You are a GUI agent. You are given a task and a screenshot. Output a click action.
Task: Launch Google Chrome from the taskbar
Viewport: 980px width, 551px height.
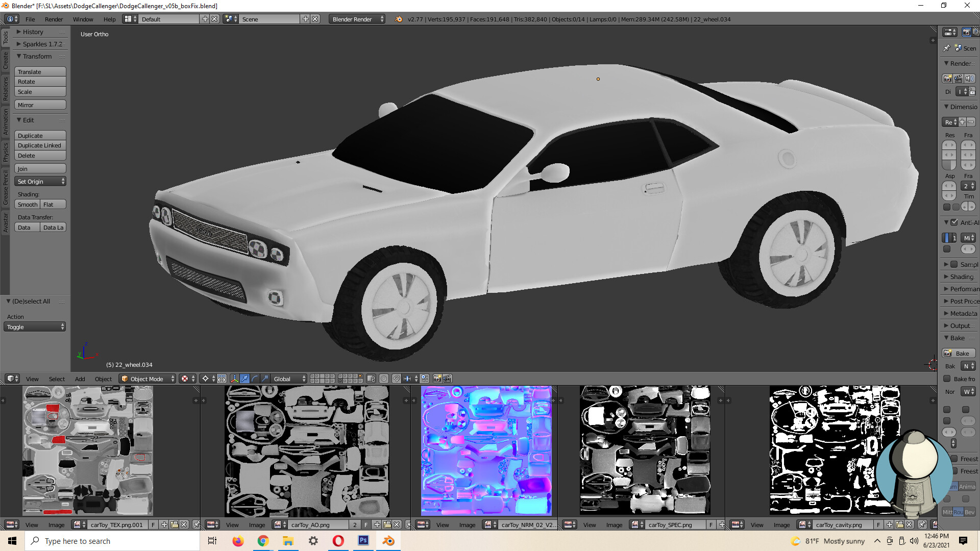(263, 541)
